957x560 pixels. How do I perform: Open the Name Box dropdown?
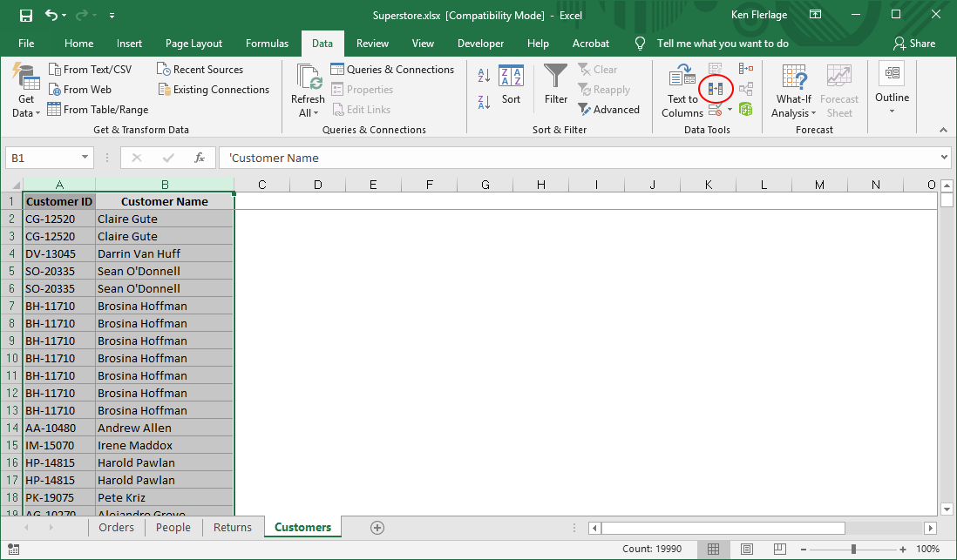click(x=85, y=158)
